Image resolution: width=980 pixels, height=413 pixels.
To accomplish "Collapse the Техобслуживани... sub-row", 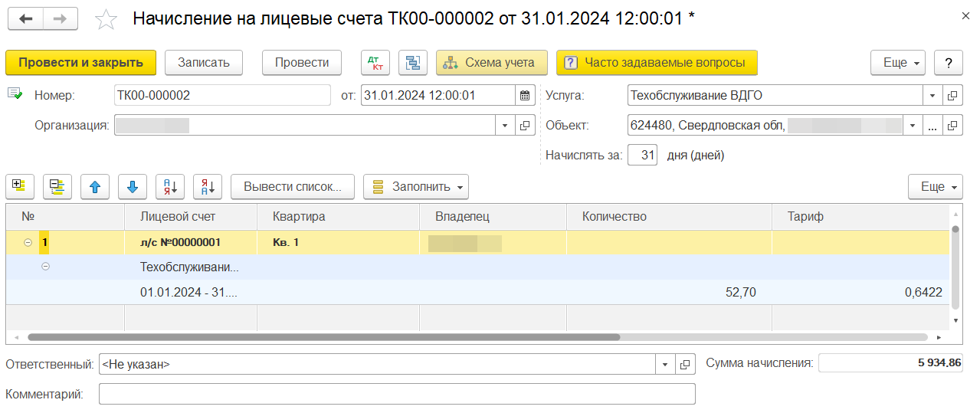I will coord(45,267).
